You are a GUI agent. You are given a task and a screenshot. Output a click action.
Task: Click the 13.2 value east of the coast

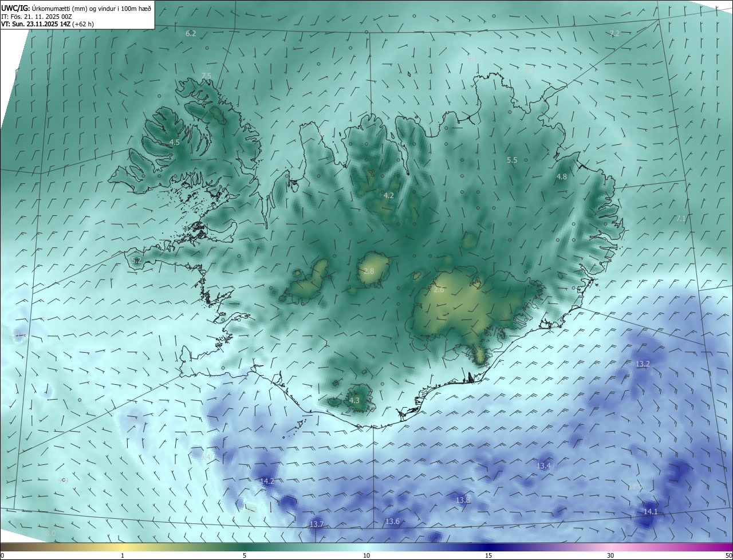point(643,364)
